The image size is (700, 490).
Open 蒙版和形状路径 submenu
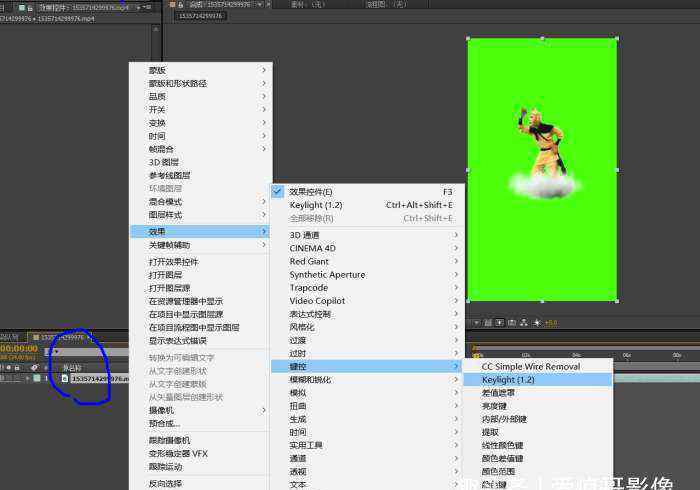pos(200,83)
